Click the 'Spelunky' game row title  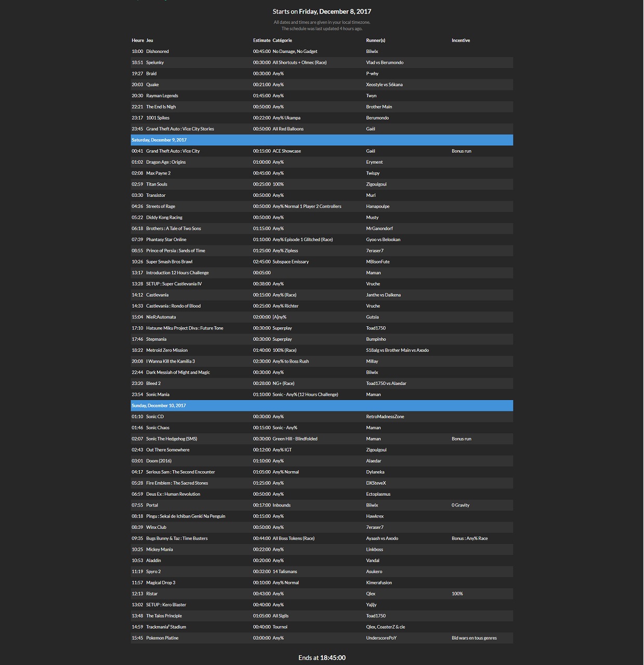coord(155,62)
